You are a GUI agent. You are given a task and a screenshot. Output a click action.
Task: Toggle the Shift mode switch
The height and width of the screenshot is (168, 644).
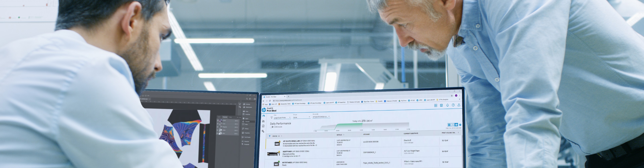272,127
